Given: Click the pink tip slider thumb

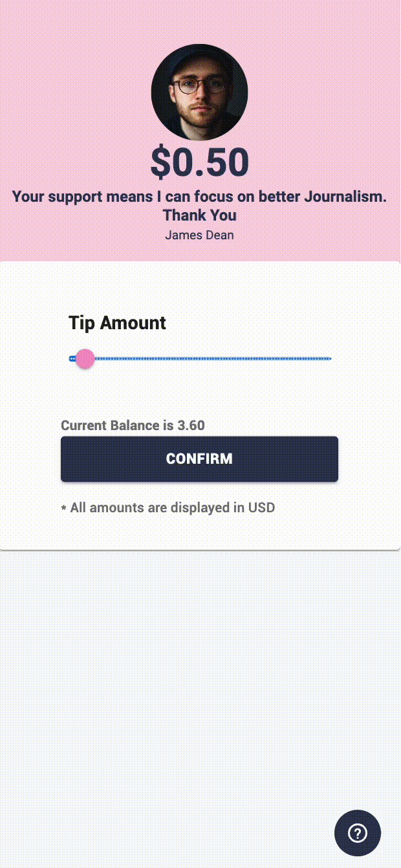Looking at the screenshot, I should (x=85, y=358).
